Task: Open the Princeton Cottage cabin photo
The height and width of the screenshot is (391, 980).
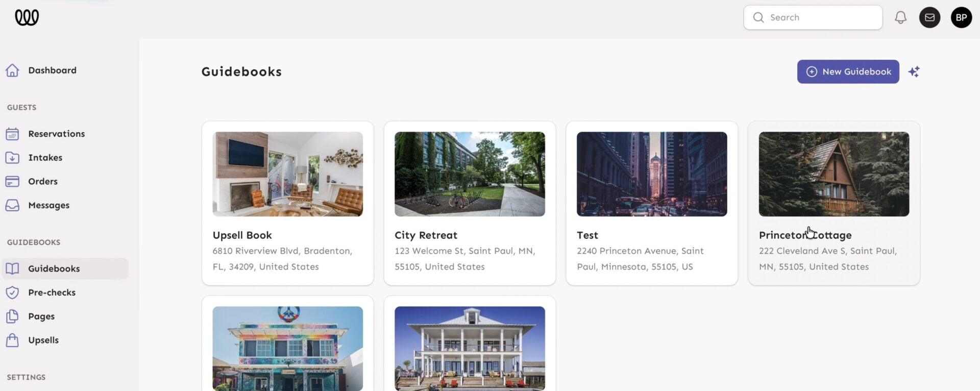Action: [834, 174]
